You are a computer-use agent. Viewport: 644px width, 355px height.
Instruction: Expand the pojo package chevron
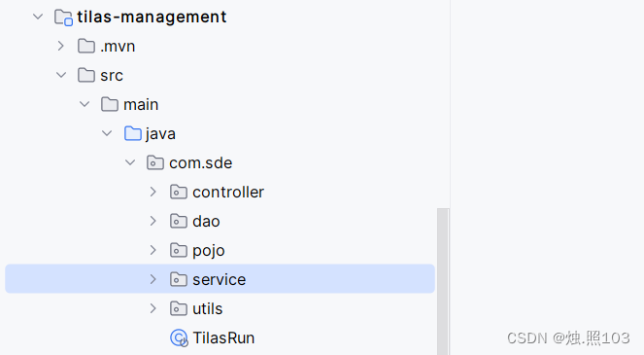[153, 250]
